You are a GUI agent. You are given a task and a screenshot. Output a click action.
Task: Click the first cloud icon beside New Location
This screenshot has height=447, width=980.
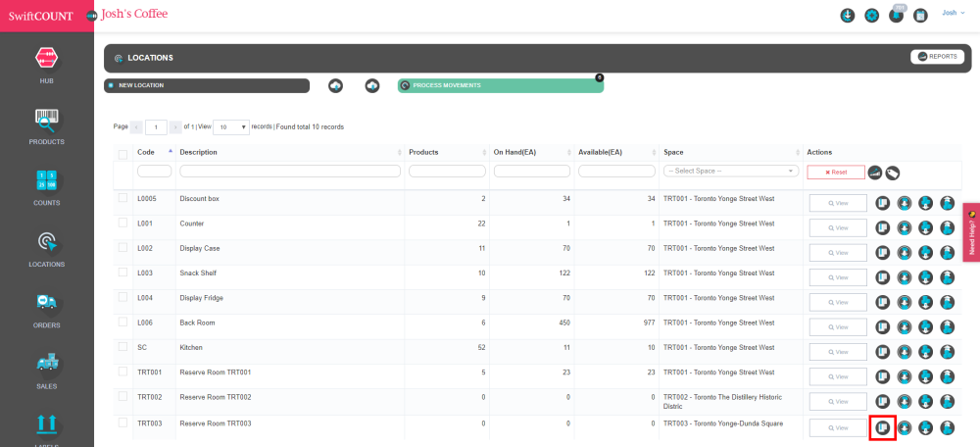coord(335,85)
